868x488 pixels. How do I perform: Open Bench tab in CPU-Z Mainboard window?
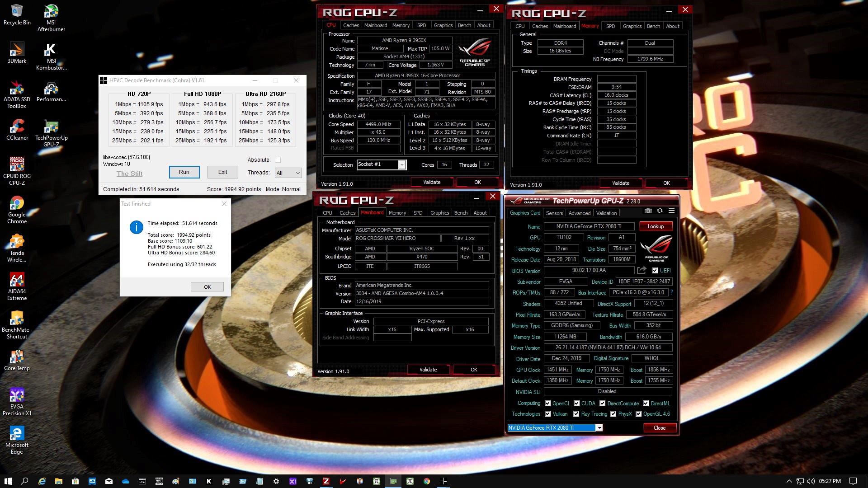point(461,213)
